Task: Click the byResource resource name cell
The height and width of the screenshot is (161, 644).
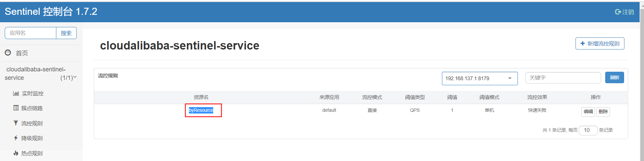Action: click(201, 110)
